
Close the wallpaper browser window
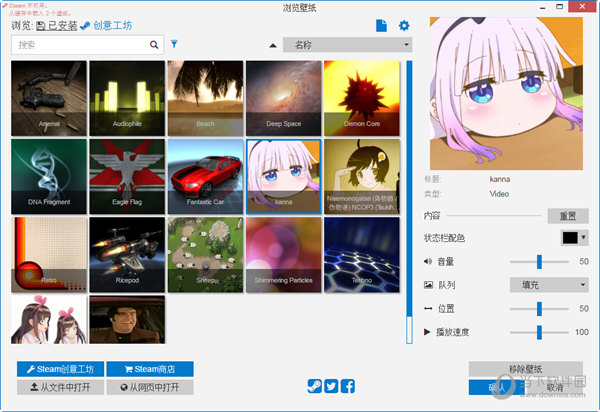tap(582, 6)
